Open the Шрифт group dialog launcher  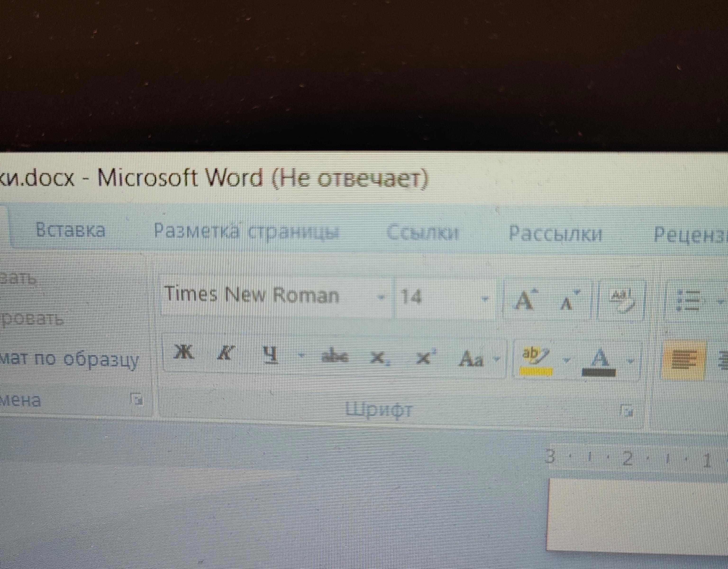coord(627,411)
